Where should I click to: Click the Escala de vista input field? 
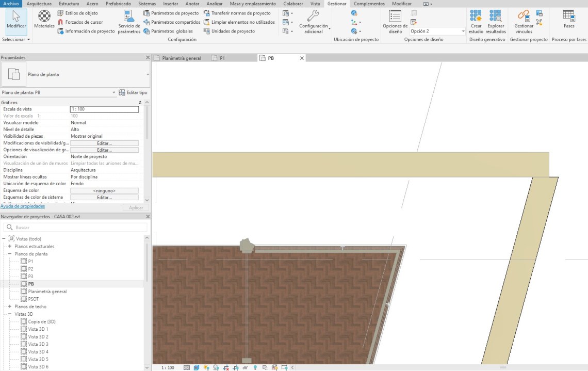[x=104, y=109]
